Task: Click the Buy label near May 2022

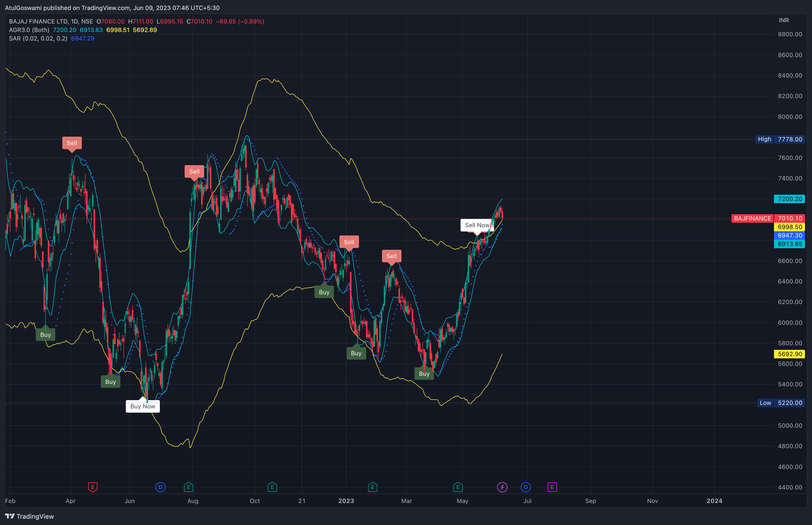Action: pos(110,382)
